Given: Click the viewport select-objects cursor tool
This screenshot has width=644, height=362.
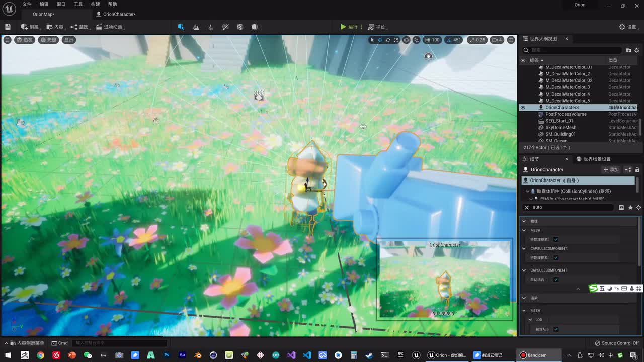Looking at the screenshot, I should point(372,40).
